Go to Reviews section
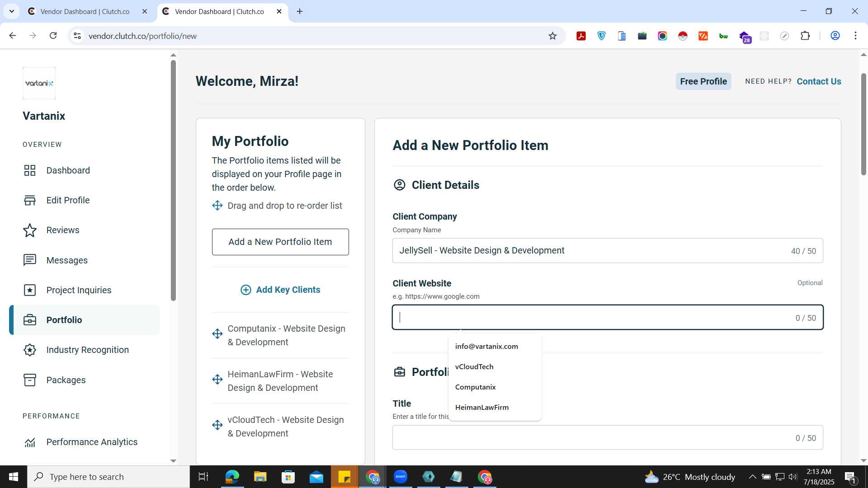 63,230
